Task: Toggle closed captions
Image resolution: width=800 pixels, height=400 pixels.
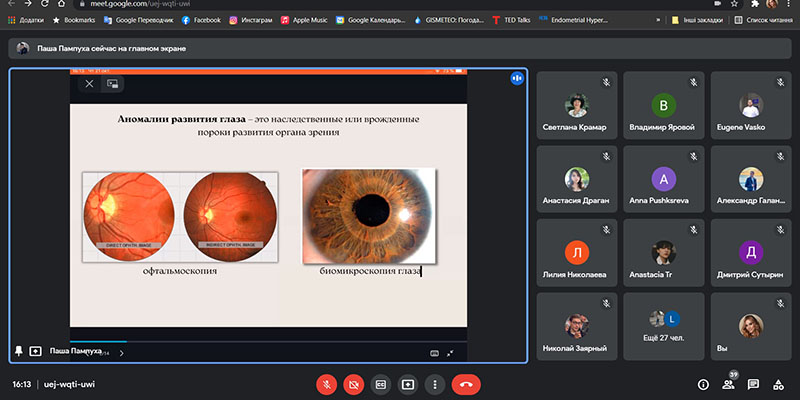Action: point(380,384)
